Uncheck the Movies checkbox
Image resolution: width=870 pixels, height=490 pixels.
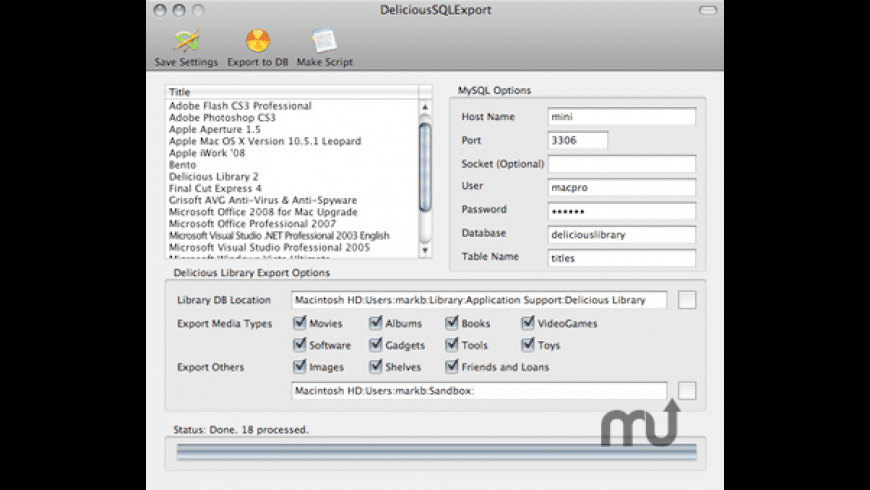click(x=300, y=322)
